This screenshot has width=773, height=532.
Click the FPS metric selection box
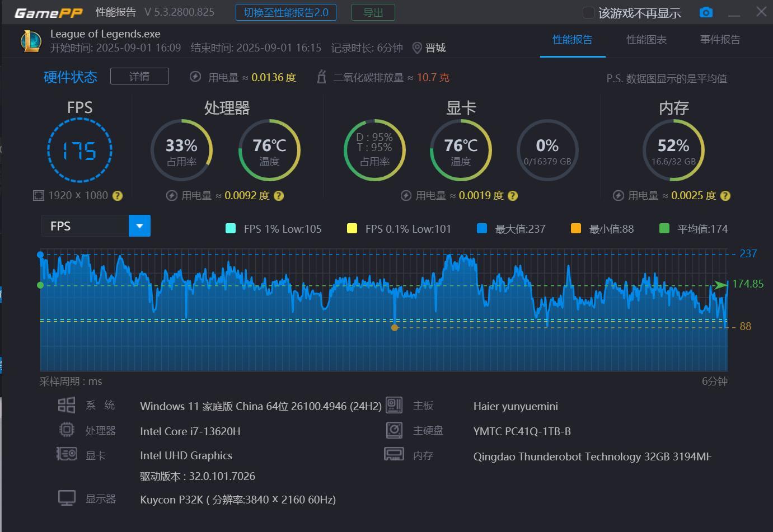pyautogui.click(x=85, y=226)
